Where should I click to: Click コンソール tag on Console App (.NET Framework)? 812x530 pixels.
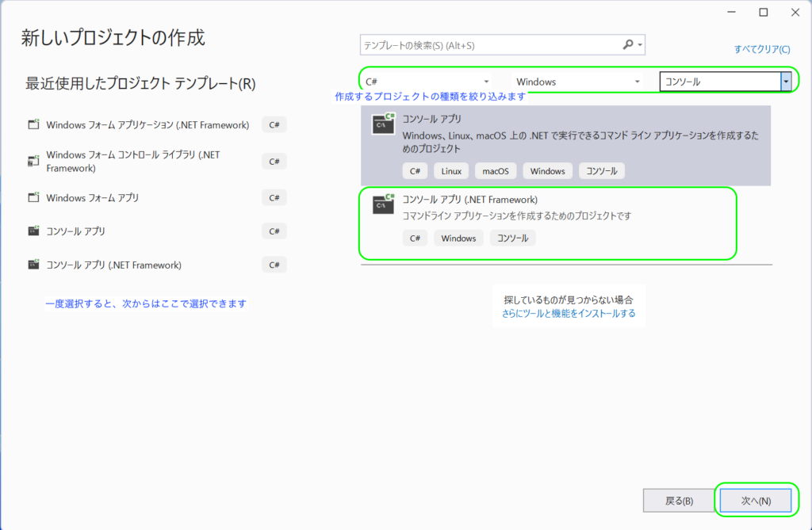pos(513,238)
